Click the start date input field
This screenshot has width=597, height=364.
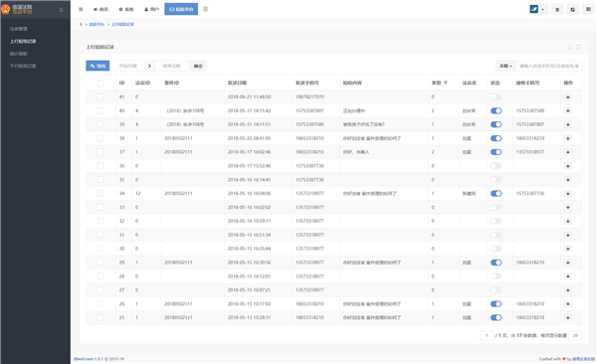coord(128,66)
